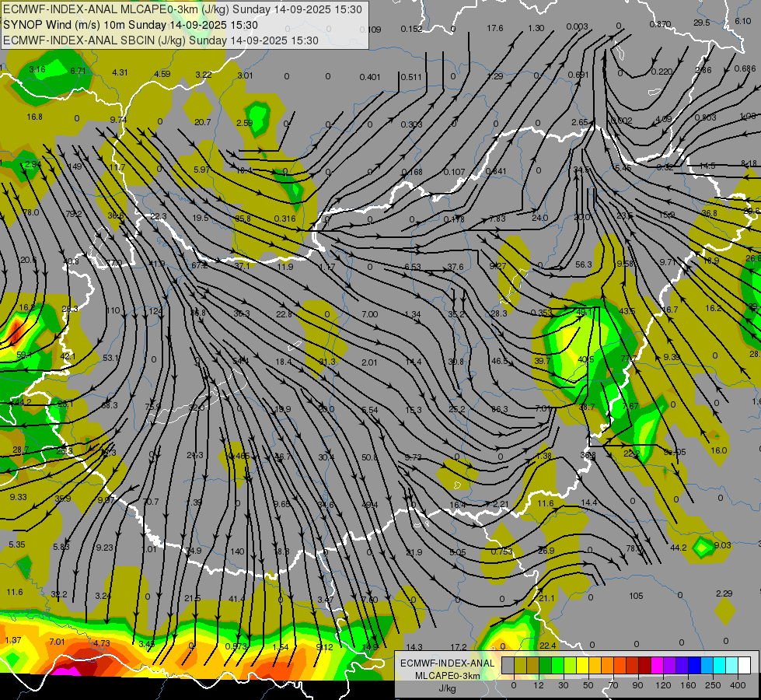Click the map value 17.6
761x700 pixels.
(495, 28)
